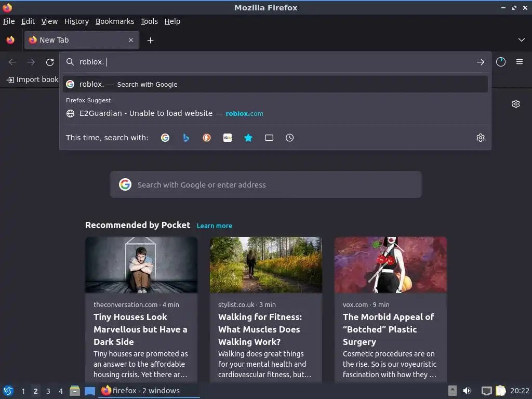Click Tiny Houses Look Marvellous headline
The width and height of the screenshot is (532, 399).
[x=140, y=329]
